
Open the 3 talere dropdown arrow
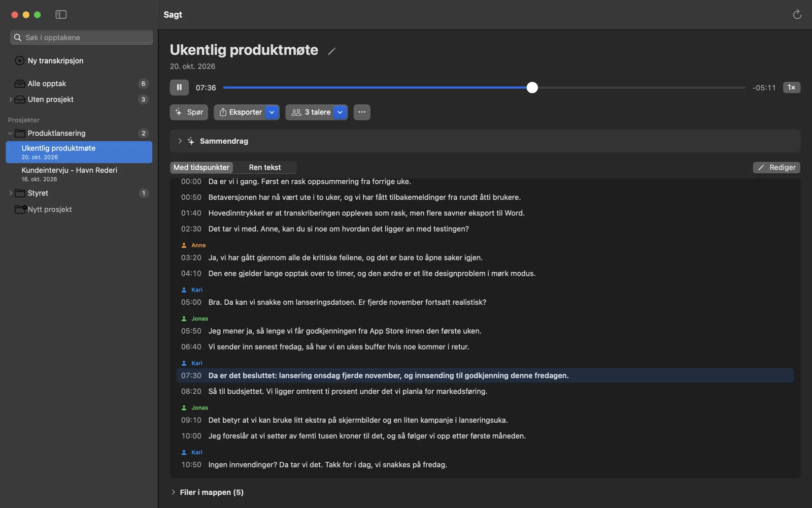[340, 112]
